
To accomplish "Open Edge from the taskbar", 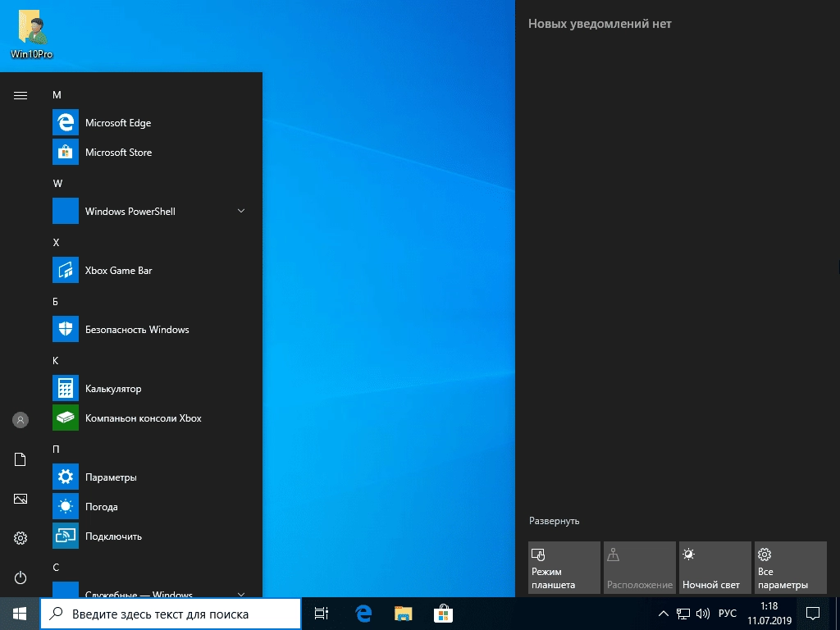I will click(363, 614).
